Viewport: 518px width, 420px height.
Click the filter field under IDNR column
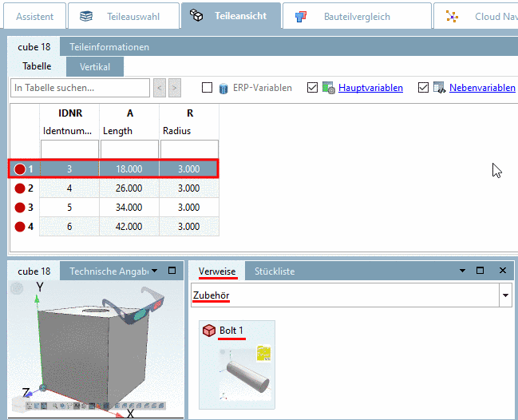pos(69,149)
